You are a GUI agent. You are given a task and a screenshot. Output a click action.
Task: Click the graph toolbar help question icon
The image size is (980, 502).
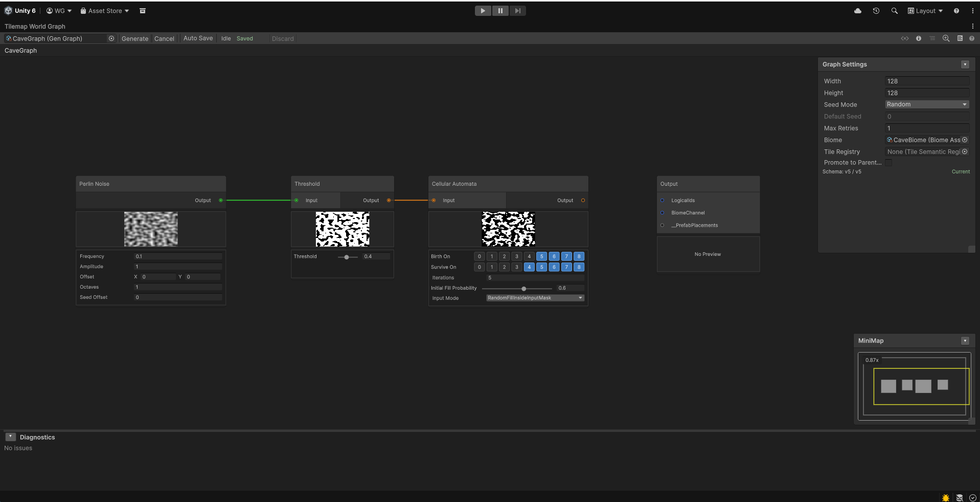[x=972, y=38]
